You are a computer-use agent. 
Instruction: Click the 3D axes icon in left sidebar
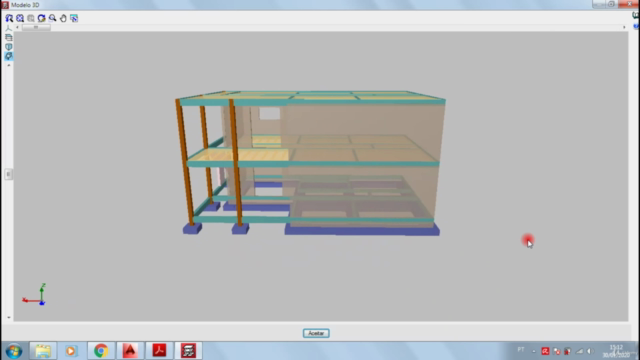[9, 29]
